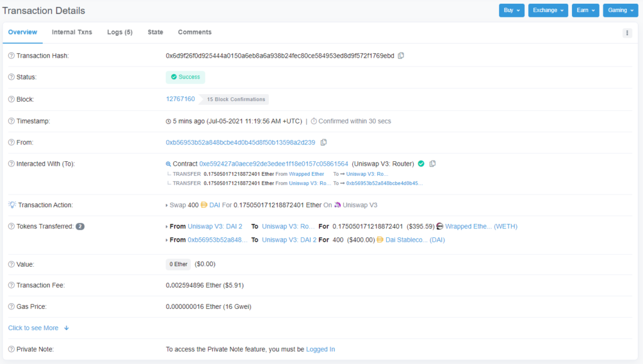Screen dimensions: 643x364
Task: Open contract address 0xe592427a0aece92de3edee1f18e0157c05861564
Action: tap(274, 164)
